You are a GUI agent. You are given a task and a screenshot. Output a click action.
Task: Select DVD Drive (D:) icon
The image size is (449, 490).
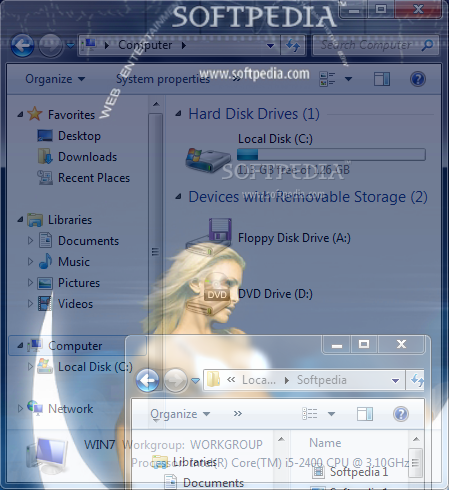coord(208,293)
